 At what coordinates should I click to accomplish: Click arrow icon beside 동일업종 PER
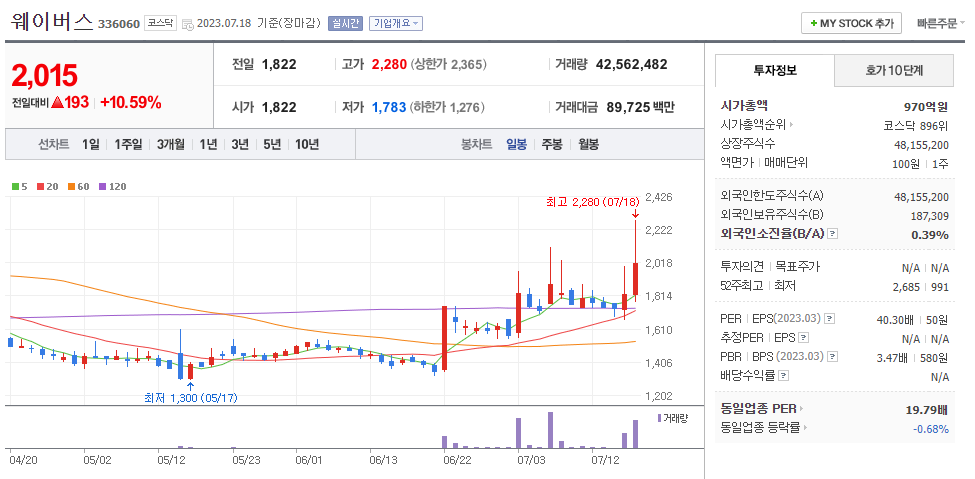pyautogui.click(x=801, y=409)
